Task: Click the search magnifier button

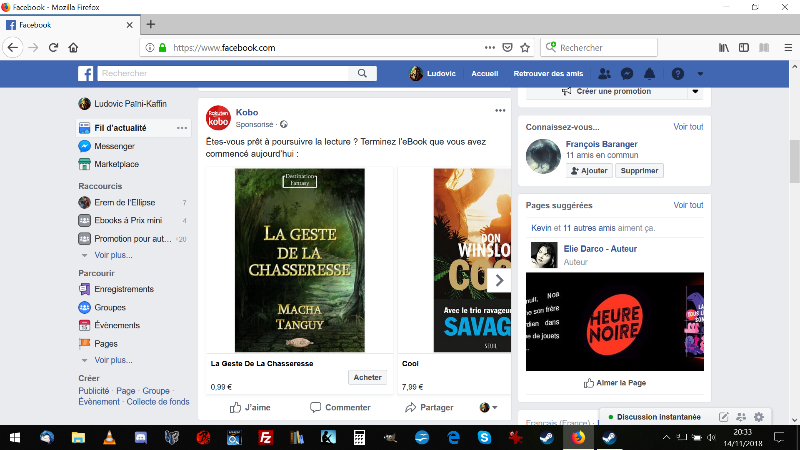Action: (365, 74)
